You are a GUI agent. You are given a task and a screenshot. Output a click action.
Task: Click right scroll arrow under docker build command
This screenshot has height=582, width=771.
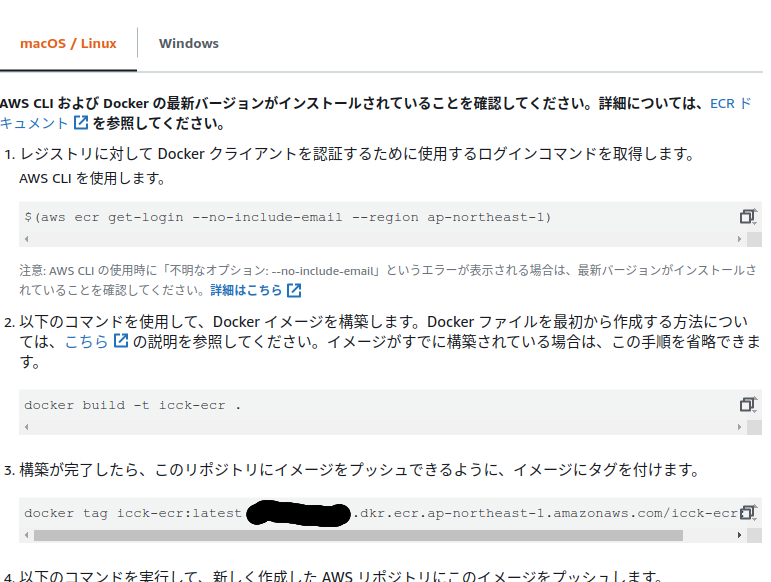739,427
